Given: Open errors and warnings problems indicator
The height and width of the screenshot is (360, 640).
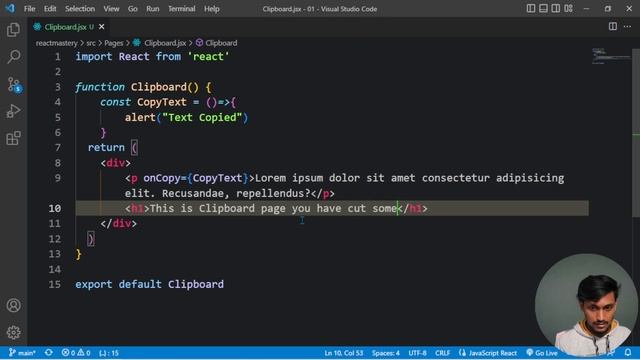Looking at the screenshot, I should pyautogui.click(x=76, y=353).
